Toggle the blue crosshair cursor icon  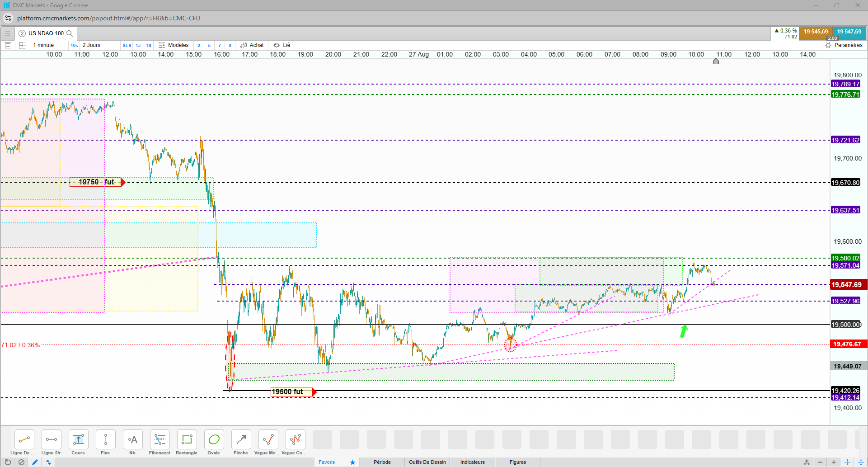847,462
